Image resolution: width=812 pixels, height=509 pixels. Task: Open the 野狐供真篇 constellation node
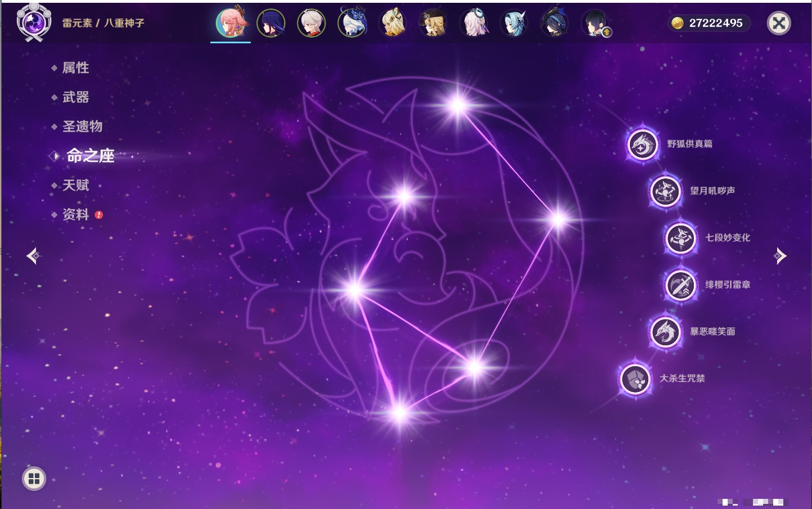coord(643,144)
